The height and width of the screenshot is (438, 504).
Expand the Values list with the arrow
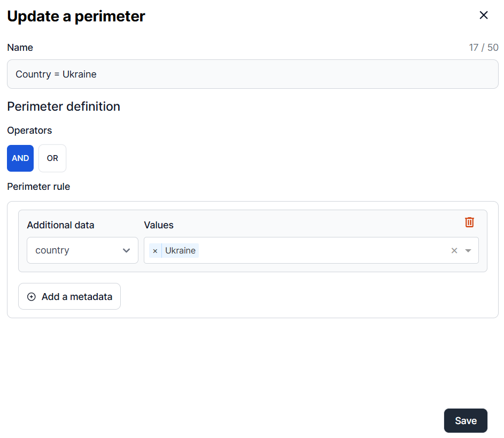click(x=468, y=251)
